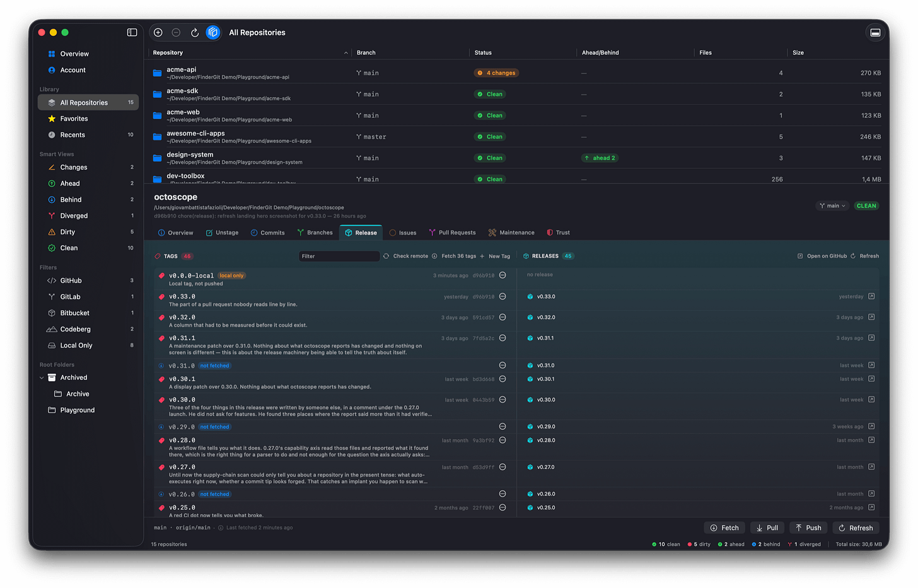Open the Changes smart view

pyautogui.click(x=88, y=167)
